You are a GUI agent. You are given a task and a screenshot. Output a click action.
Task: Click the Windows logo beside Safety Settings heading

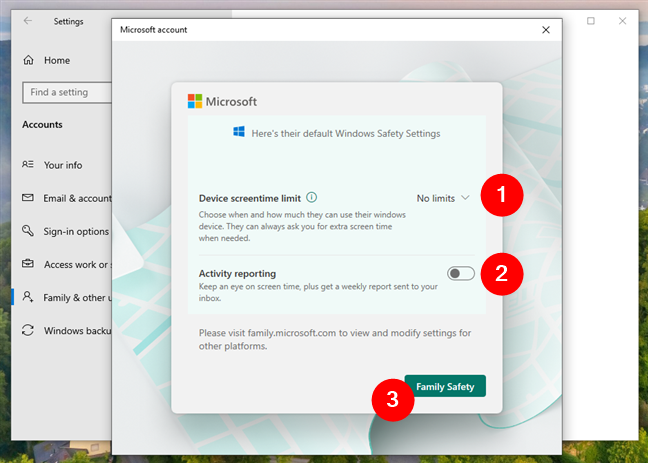point(239,132)
